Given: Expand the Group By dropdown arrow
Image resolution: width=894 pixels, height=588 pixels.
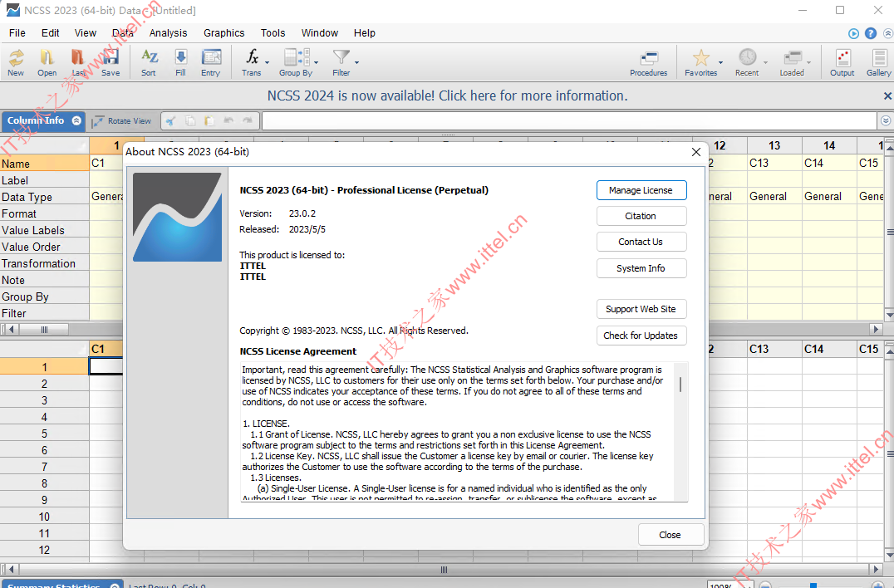Looking at the screenshot, I should 317,62.
